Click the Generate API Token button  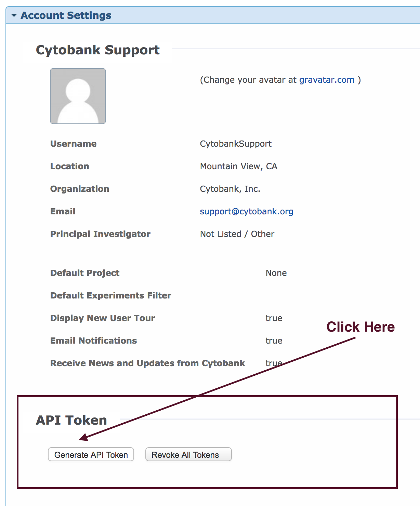(x=91, y=454)
